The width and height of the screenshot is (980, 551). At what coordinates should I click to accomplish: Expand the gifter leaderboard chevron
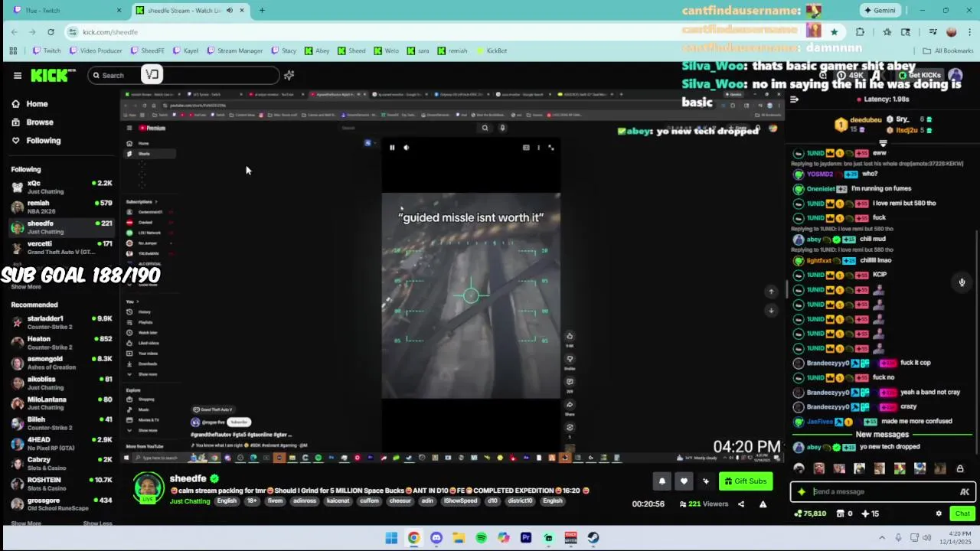883,143
